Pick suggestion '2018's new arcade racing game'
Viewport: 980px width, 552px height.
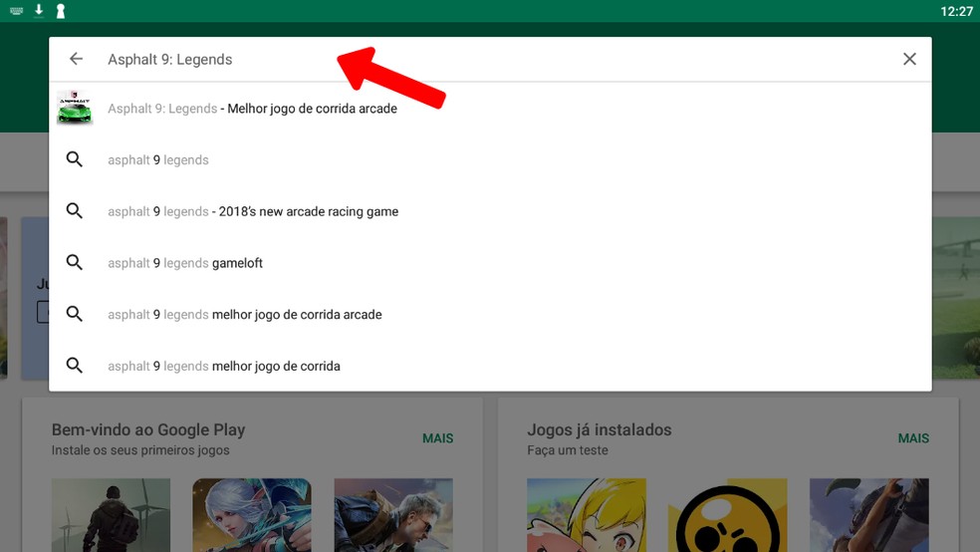coord(253,211)
